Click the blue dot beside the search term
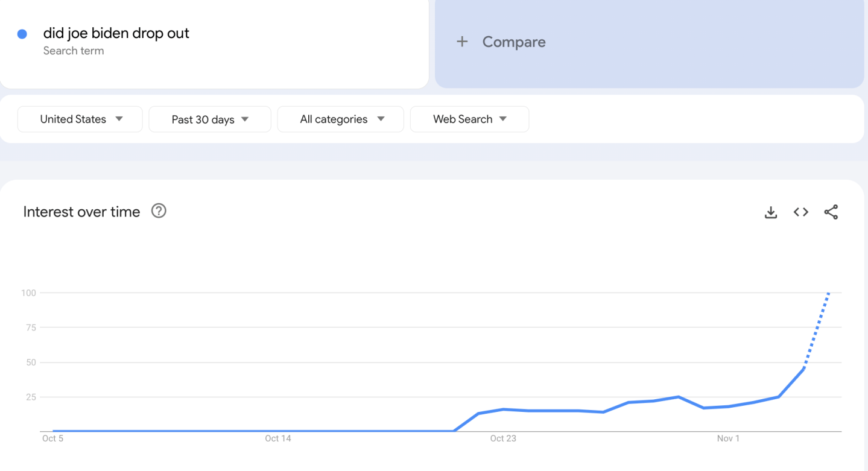Viewport: 868px width, 471px height. (x=22, y=34)
